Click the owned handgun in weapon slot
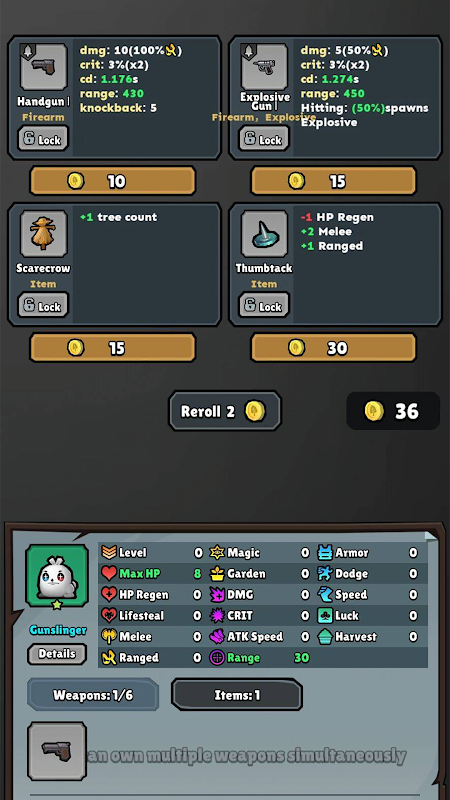This screenshot has height=800, width=450. (x=57, y=751)
